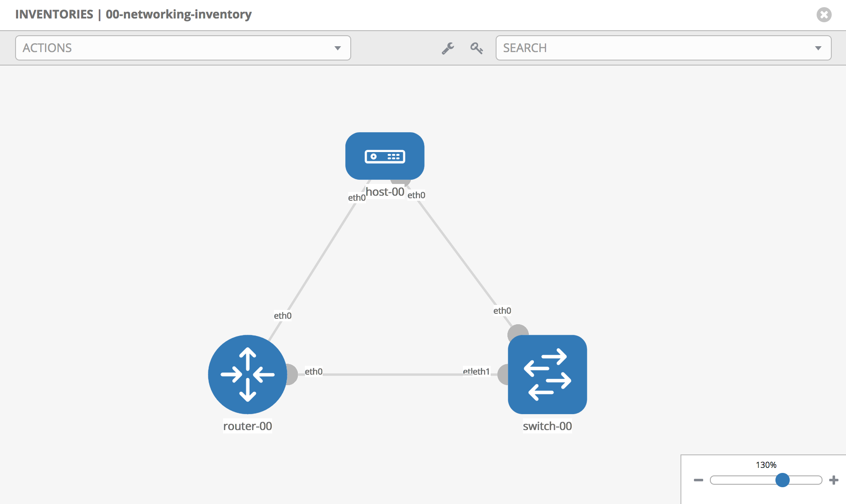Image resolution: width=846 pixels, height=504 pixels.
Task: Expand the SEARCH dropdown arrow
Action: (x=818, y=48)
